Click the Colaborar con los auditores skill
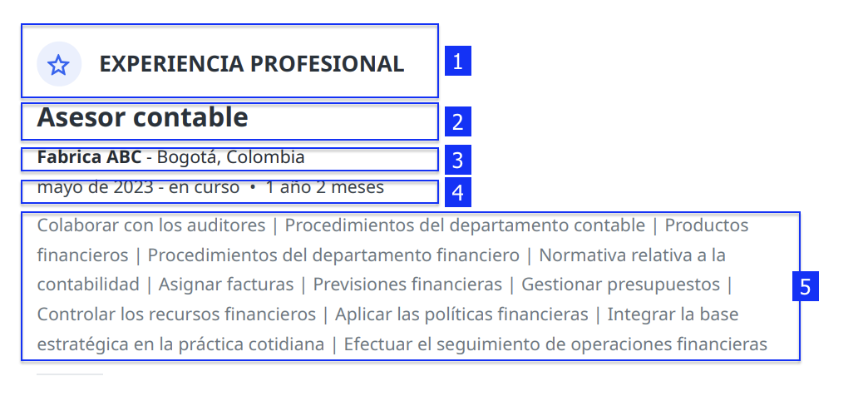 151,225
